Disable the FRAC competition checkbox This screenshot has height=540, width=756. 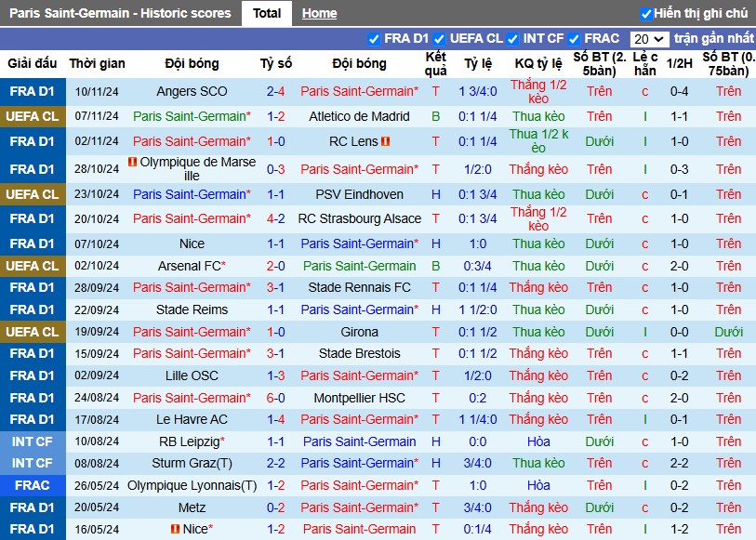point(574,39)
